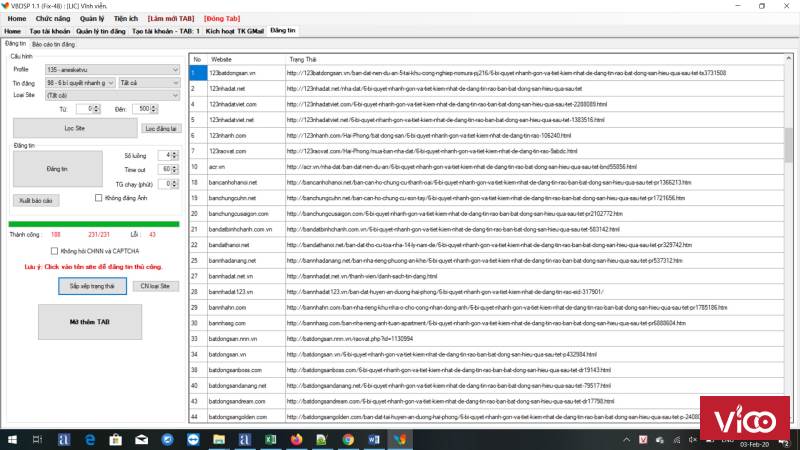Viewport: 800px width, 450px height.
Task: Tick the 'Không đăng Ảnh' checkbox
Action: click(98, 198)
